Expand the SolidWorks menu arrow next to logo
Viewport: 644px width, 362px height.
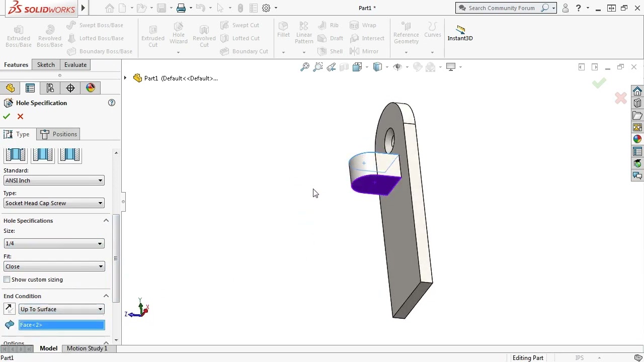83,8
